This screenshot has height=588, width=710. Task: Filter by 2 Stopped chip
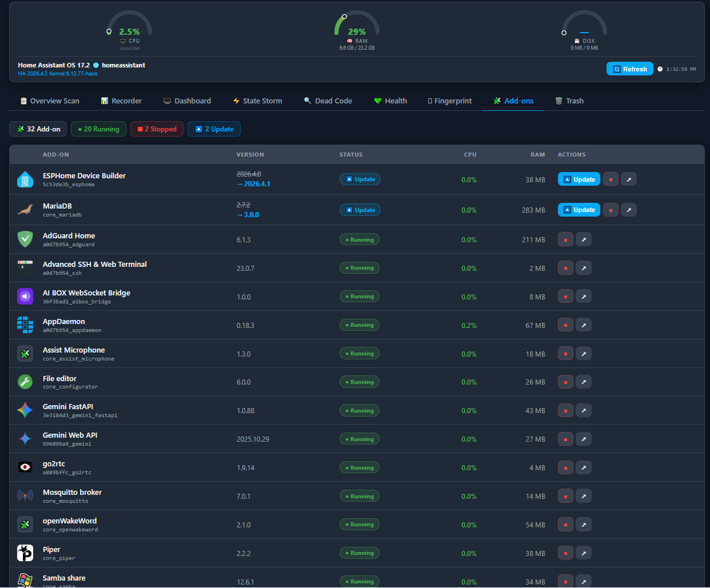coord(157,129)
